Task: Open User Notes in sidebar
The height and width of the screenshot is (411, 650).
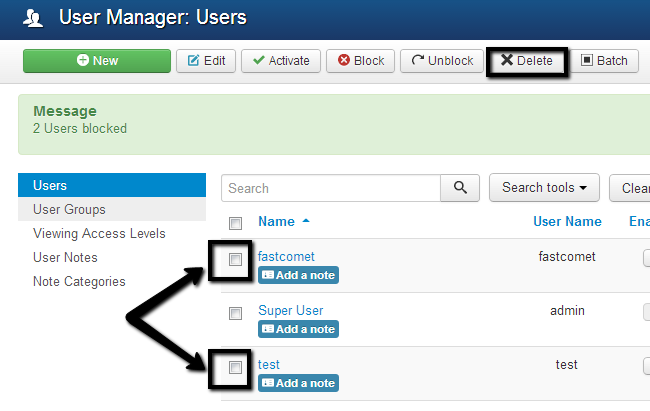Action: click(65, 257)
